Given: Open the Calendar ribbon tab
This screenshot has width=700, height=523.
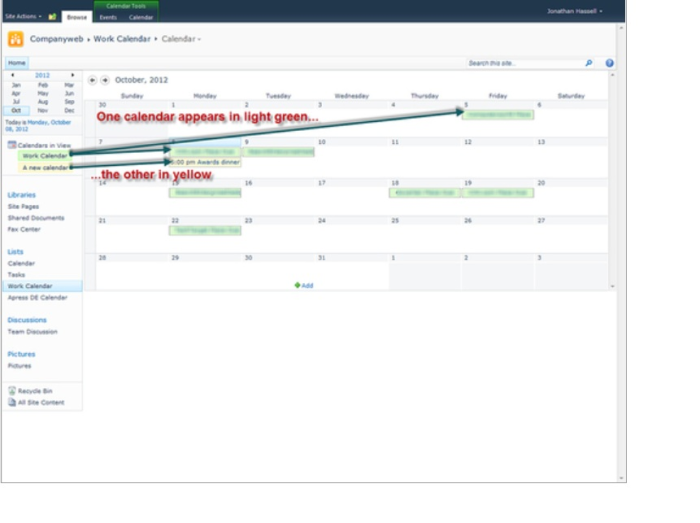Looking at the screenshot, I should click(x=141, y=17).
